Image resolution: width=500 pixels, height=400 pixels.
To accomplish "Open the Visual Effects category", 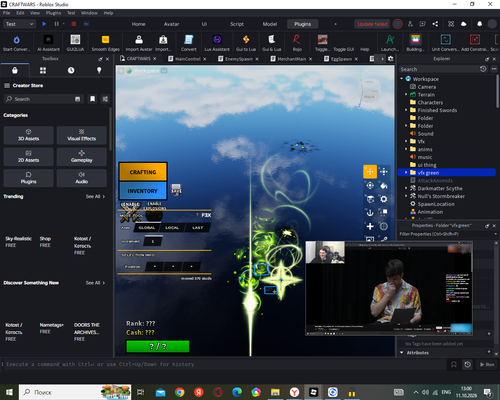I will 82,135.
